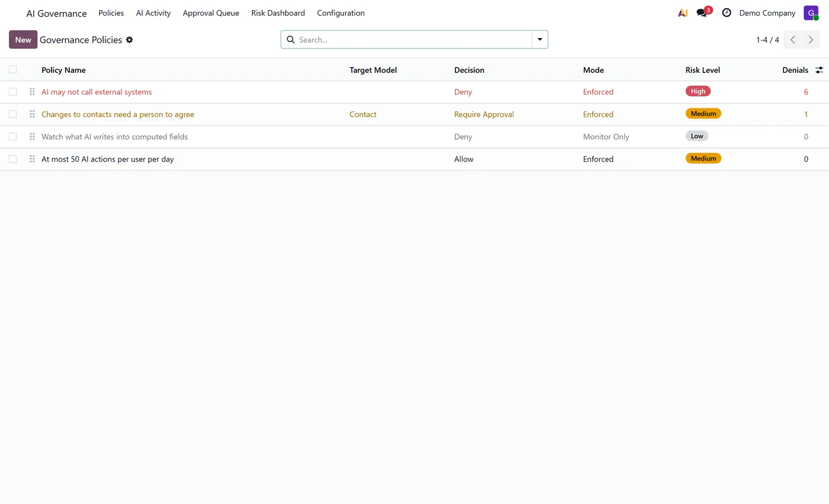
Task: Click Medium badge in 50 AI actions row
Action: (703, 159)
